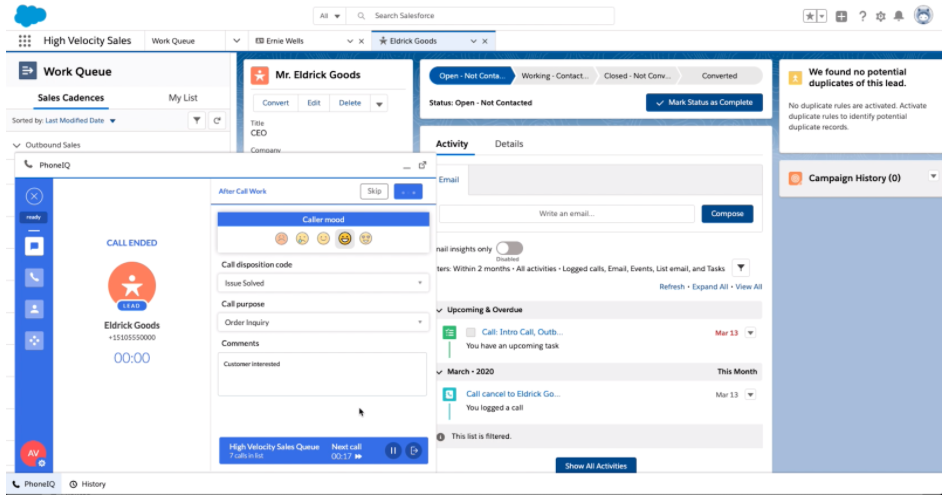
Task: Select the Converted path stage
Action: point(719,76)
